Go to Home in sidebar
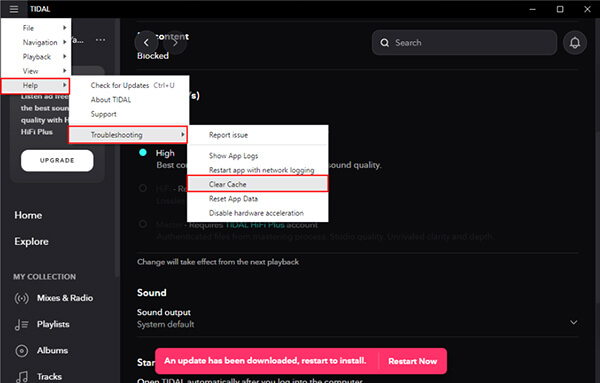Image resolution: width=600 pixels, height=383 pixels. tap(28, 215)
